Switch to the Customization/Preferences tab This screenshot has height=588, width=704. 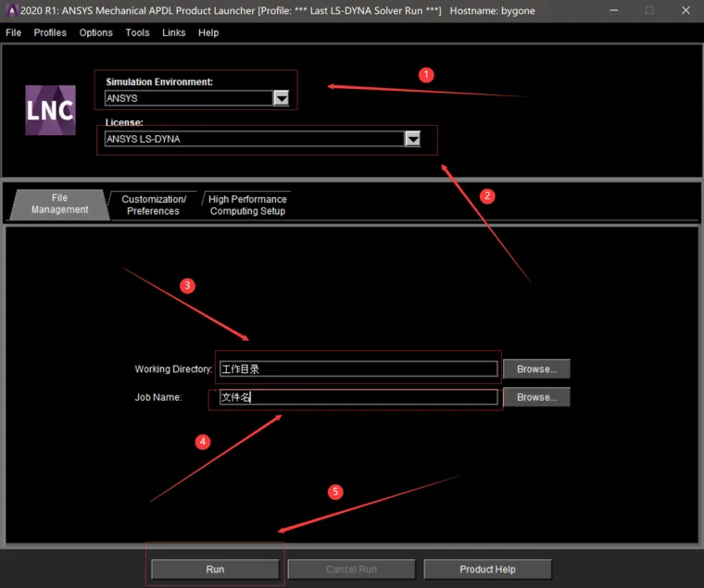pyautogui.click(x=154, y=206)
